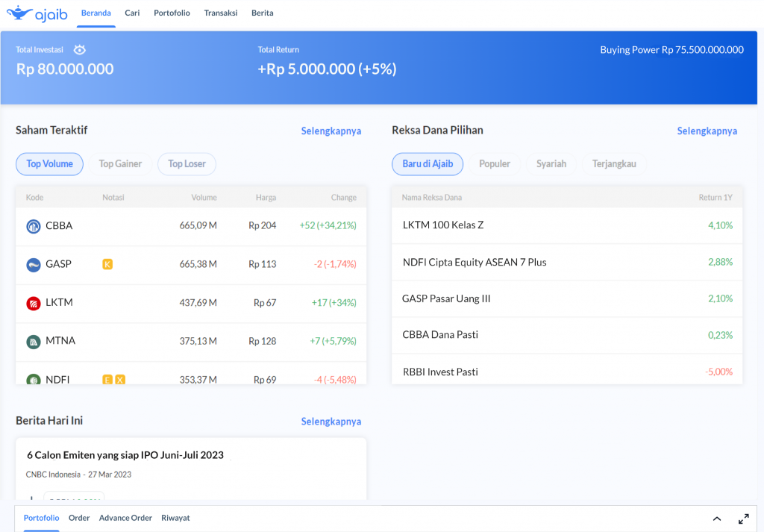Screen dimensions: 764x532
Task: Click the CBBA change +52 (+34,21%)
Action: [x=328, y=225]
